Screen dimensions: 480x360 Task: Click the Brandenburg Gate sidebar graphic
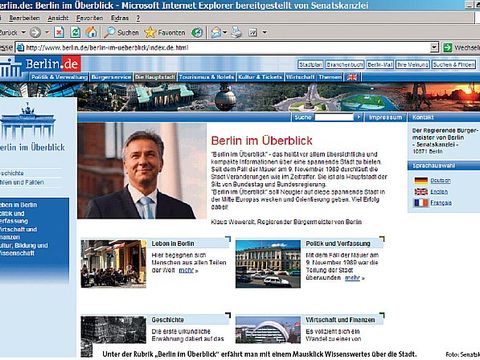28,122
